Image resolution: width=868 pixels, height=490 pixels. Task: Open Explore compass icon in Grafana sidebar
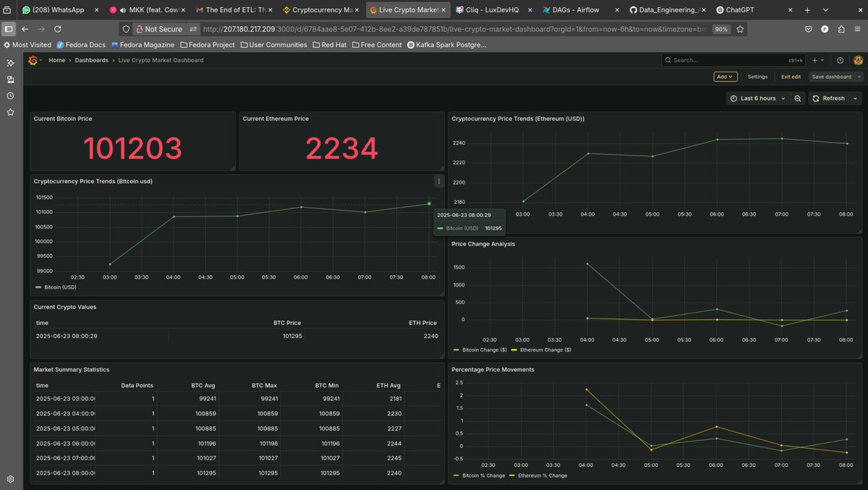[10, 64]
